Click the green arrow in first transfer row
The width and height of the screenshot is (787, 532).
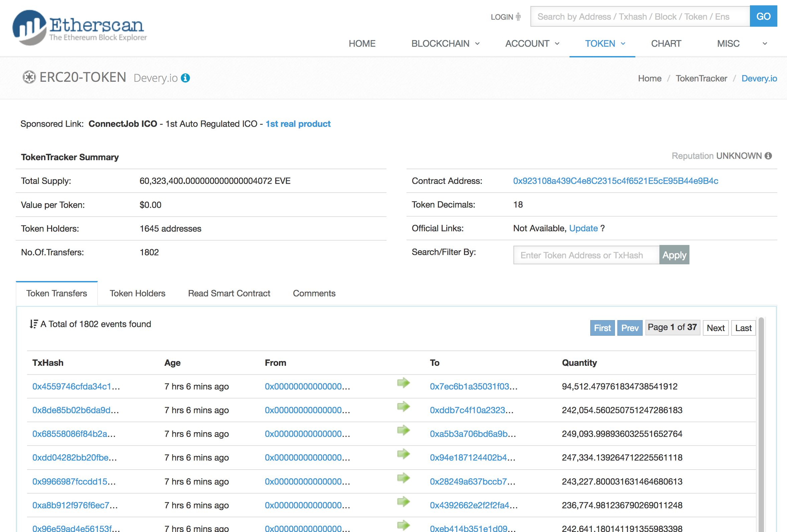point(403,383)
